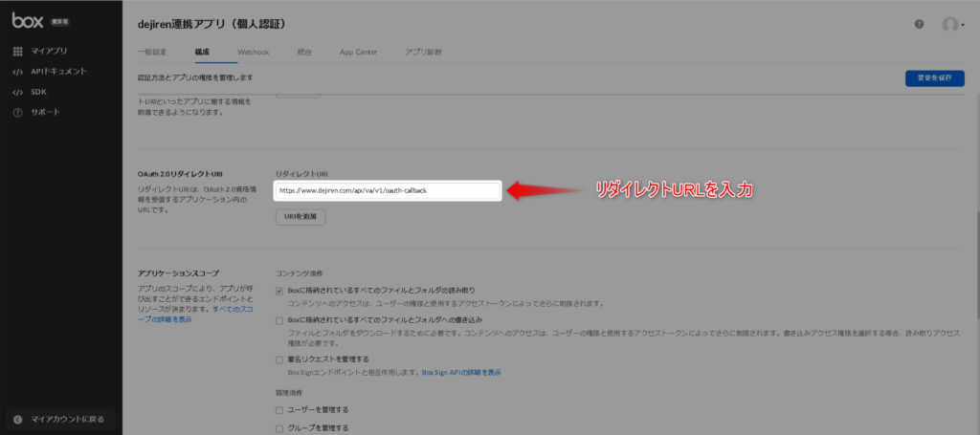980x435 pixels.
Task: Open the user avatar account menu
Action: (953, 24)
